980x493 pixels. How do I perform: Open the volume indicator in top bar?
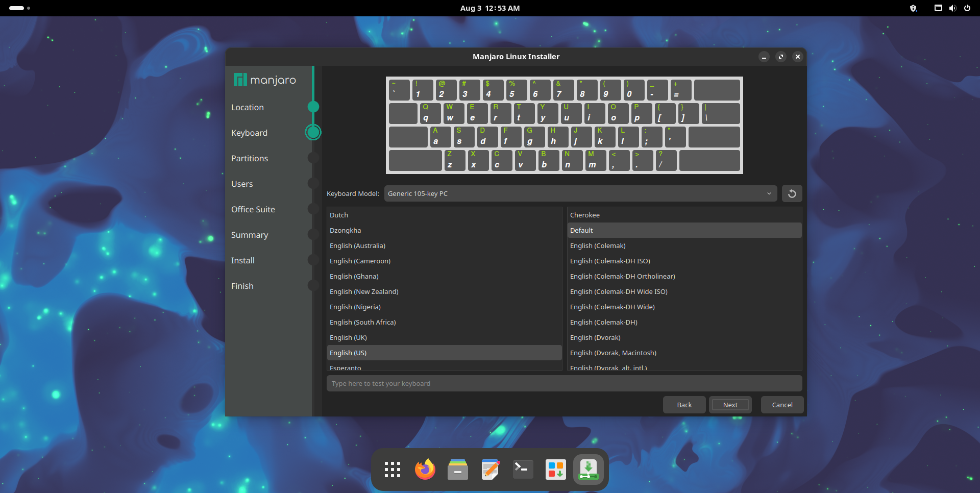(x=952, y=8)
